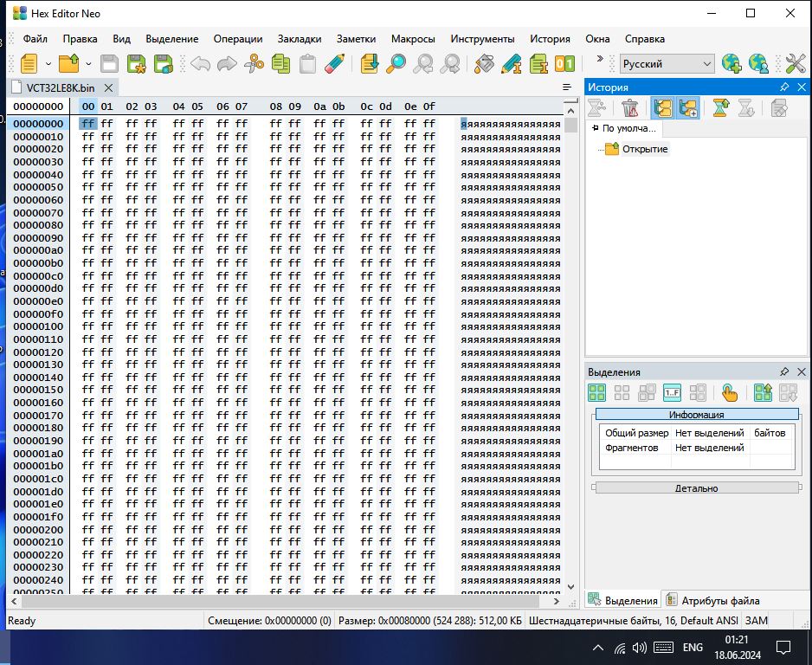
Task: Open the notification center icon in taskbar
Action: 783,648
